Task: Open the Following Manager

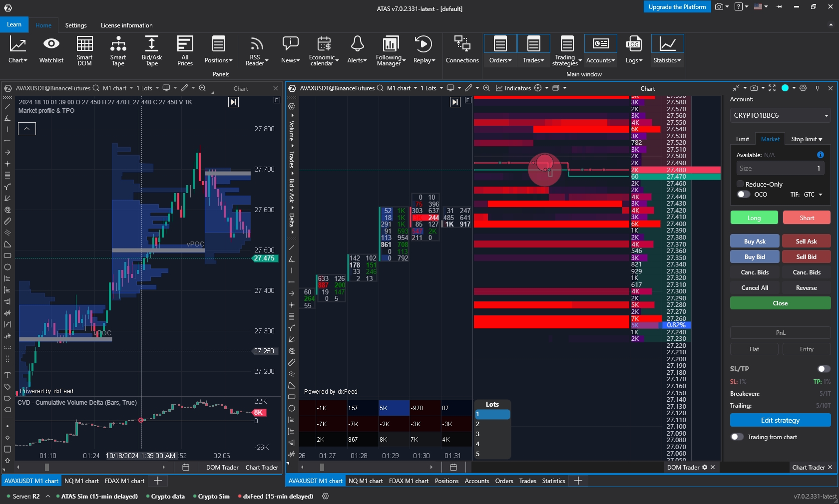Action: (x=390, y=50)
